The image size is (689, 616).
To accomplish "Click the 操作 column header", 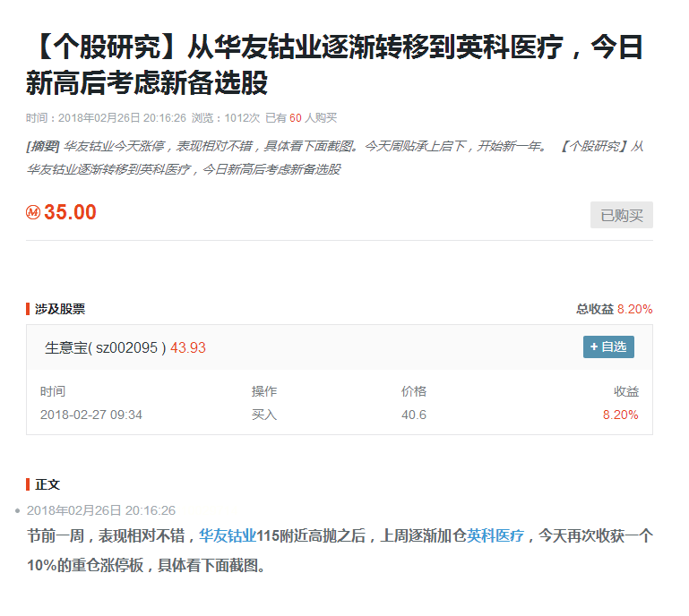I will pyautogui.click(x=264, y=391).
